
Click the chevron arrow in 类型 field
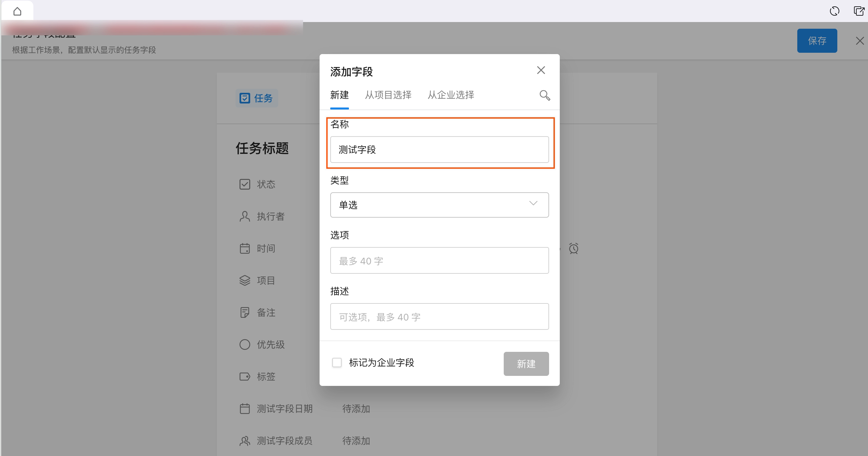[533, 203]
